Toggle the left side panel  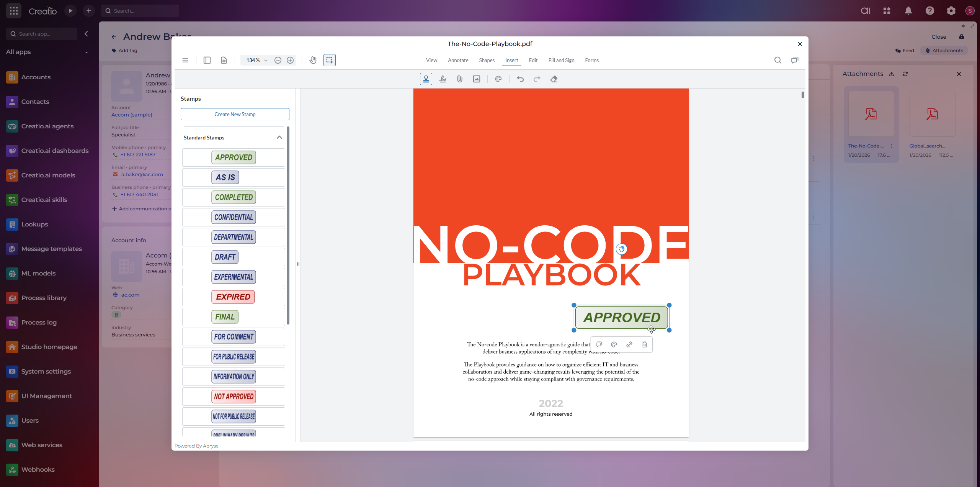tap(207, 60)
